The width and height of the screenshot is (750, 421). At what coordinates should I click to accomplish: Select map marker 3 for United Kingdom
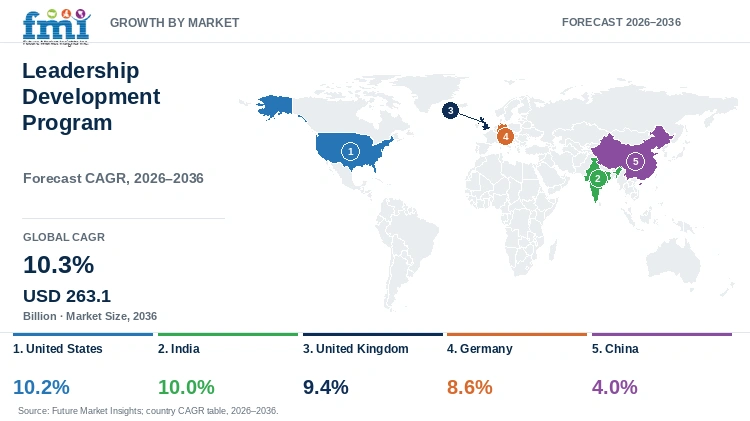coord(450,111)
